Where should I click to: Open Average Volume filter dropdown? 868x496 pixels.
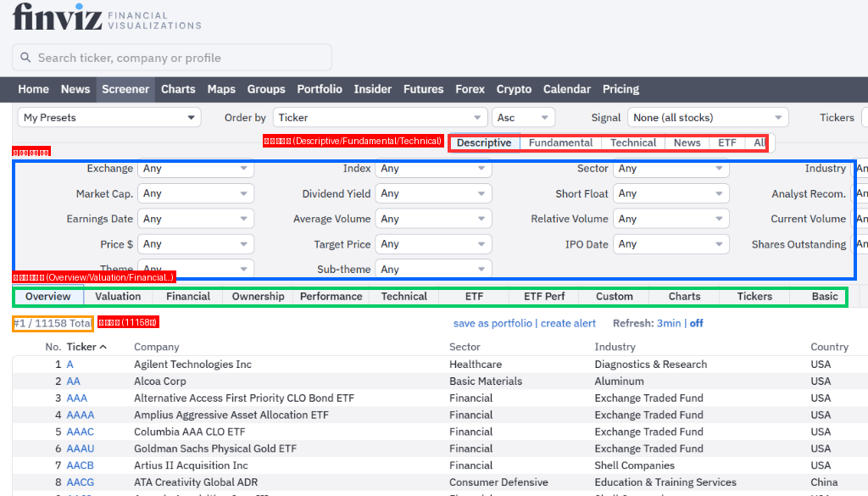click(433, 219)
